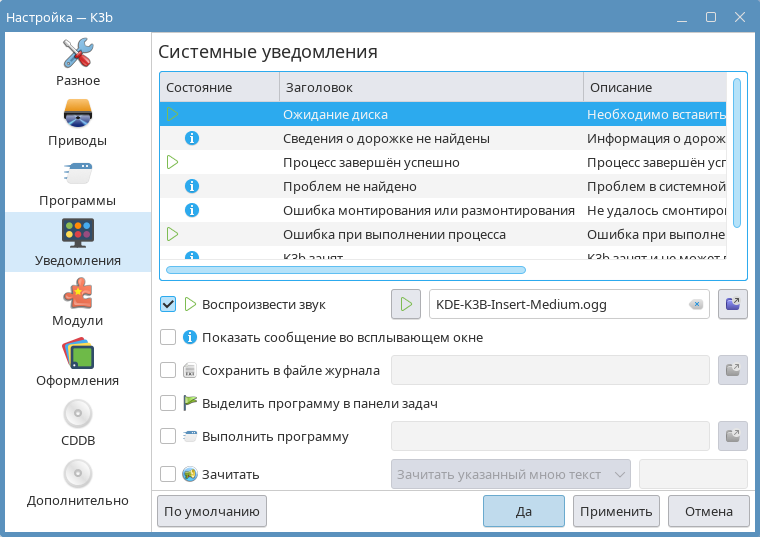The image size is (760, 537).
Task: Open the Программы section
Action: (x=77, y=182)
